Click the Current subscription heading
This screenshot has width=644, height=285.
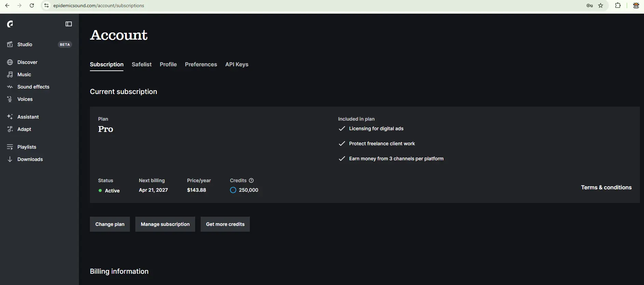click(123, 92)
